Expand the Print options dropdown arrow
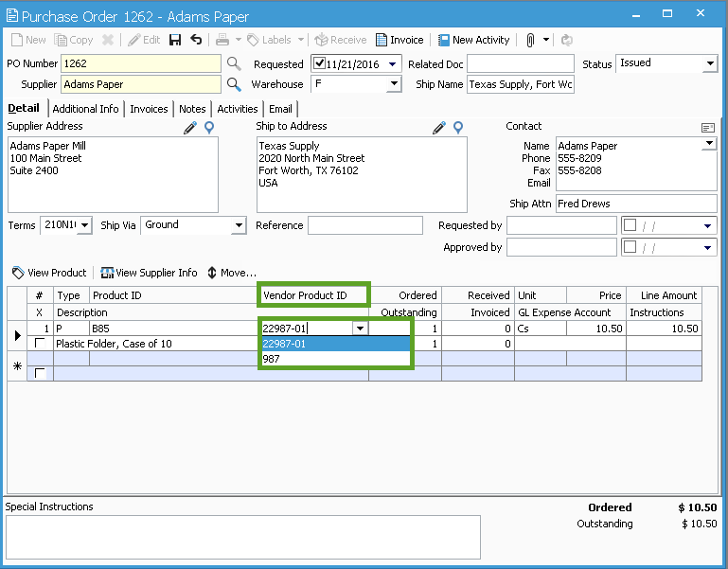Screen dimensions: 728x569 tap(239, 40)
